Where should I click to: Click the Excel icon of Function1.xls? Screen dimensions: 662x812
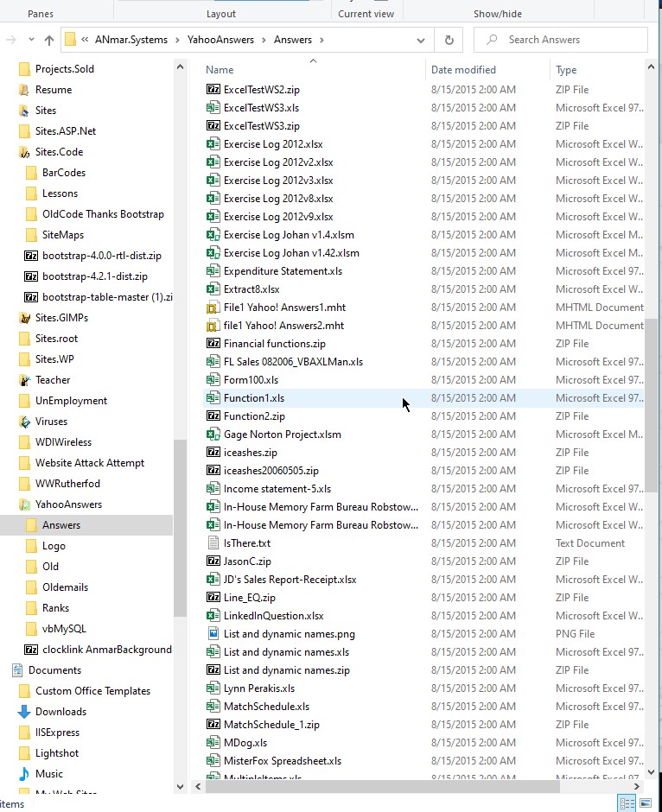[213, 398]
